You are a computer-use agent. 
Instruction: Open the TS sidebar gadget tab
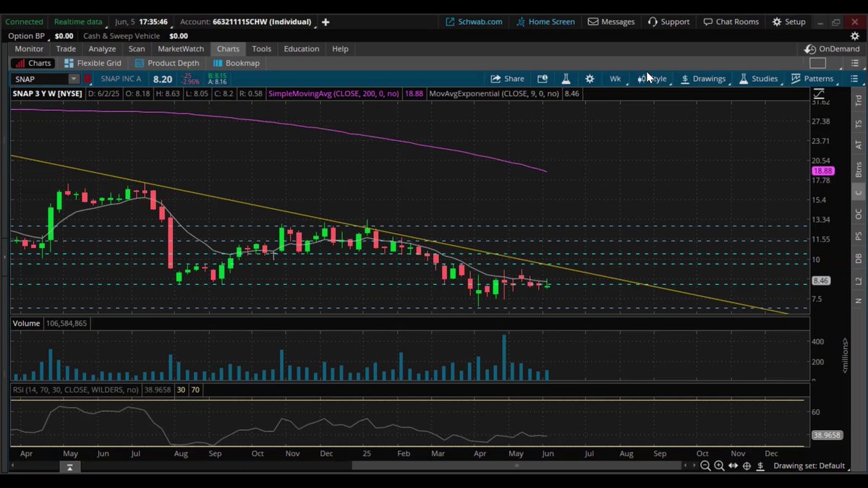[859, 124]
